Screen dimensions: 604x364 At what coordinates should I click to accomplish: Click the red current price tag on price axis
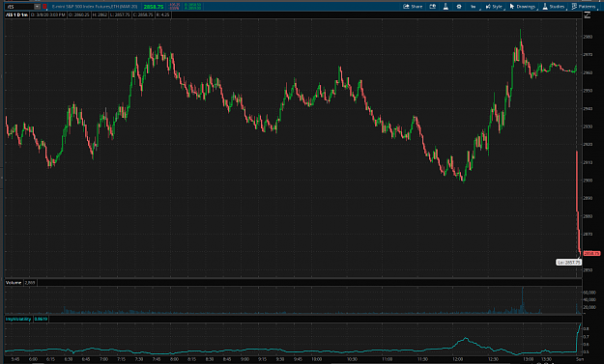591,253
